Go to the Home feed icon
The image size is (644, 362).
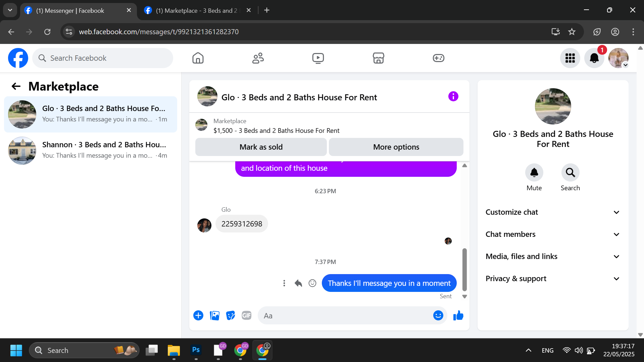point(198,58)
